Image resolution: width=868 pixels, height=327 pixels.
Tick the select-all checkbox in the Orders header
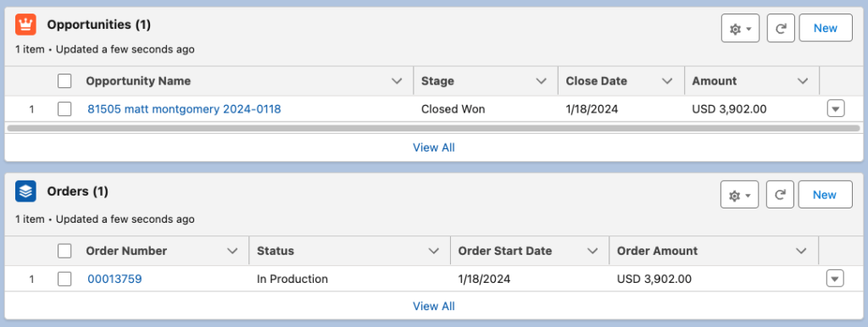pos(64,252)
